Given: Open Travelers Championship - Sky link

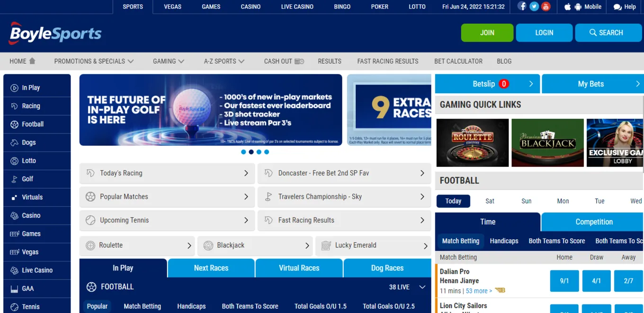Looking at the screenshot, I should 344,197.
